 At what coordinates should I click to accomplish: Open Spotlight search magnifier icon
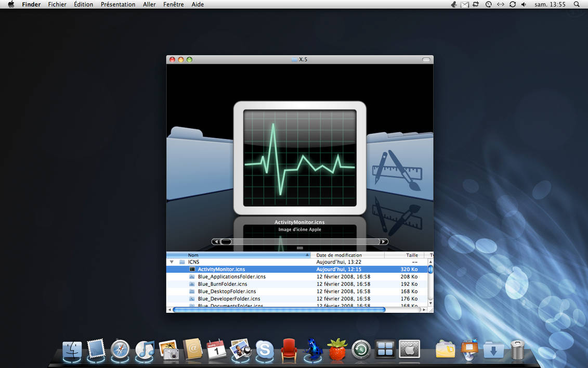[577, 5]
